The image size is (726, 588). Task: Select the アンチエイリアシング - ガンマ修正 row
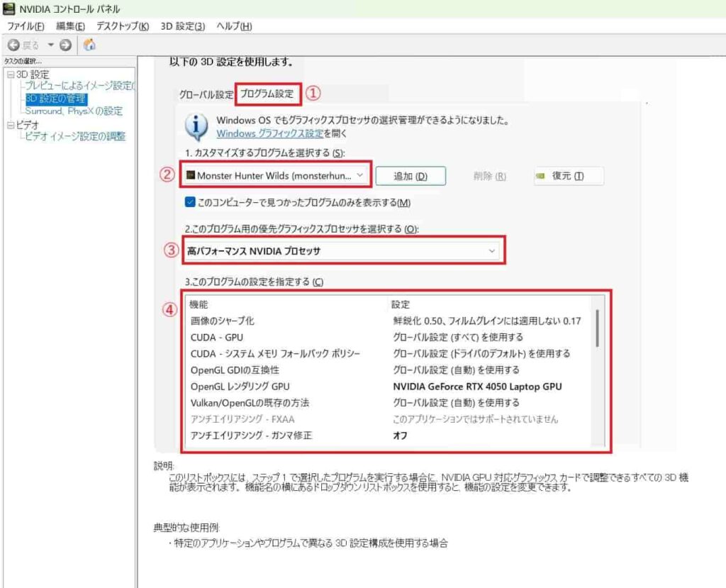[x=388, y=436]
